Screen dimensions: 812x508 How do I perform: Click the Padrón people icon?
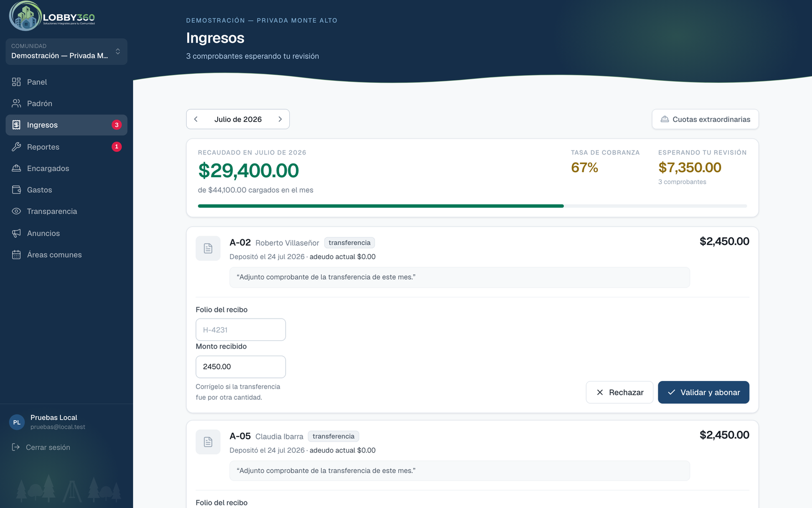pos(16,104)
